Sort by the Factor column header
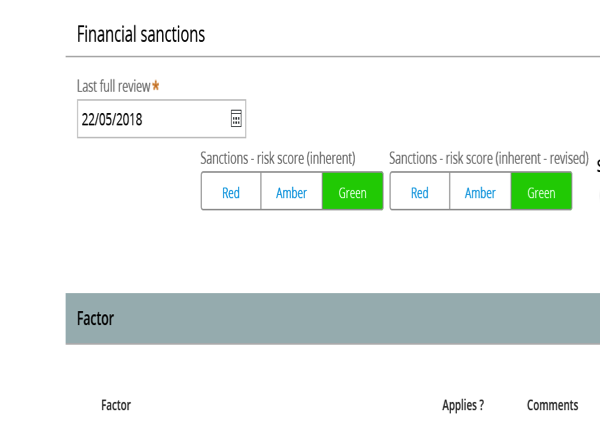 [x=116, y=405]
